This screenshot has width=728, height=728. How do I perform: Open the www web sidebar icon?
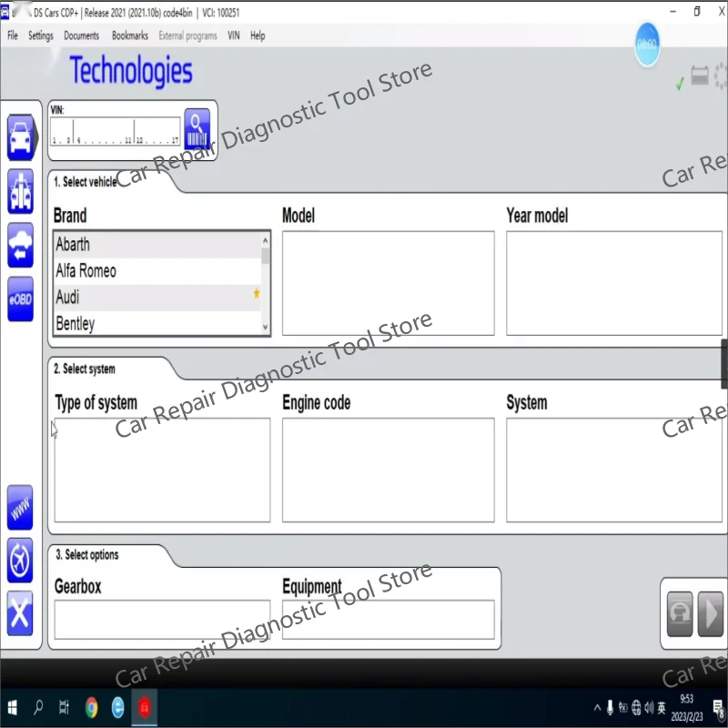(20, 508)
